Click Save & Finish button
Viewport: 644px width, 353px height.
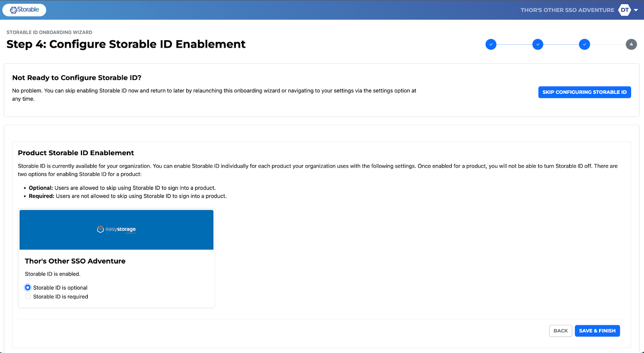coord(597,331)
